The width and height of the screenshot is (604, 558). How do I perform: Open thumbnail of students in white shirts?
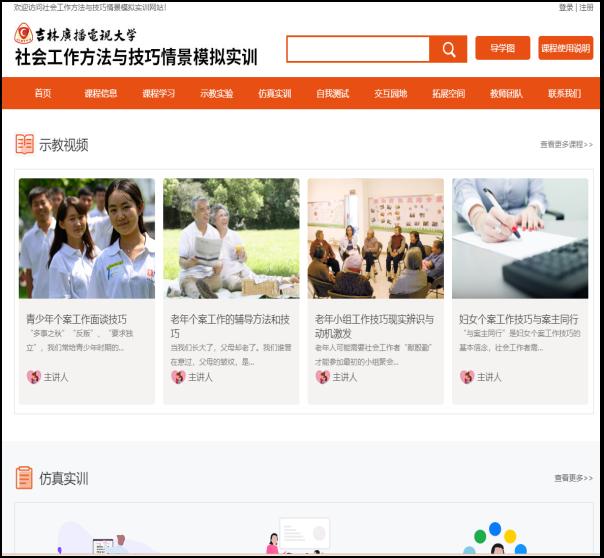pos(87,238)
